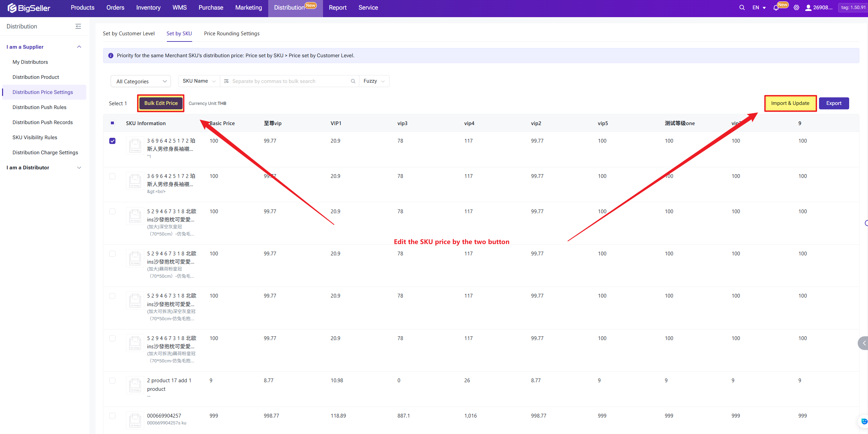Open SKU Visibility Rules in sidebar

point(35,137)
